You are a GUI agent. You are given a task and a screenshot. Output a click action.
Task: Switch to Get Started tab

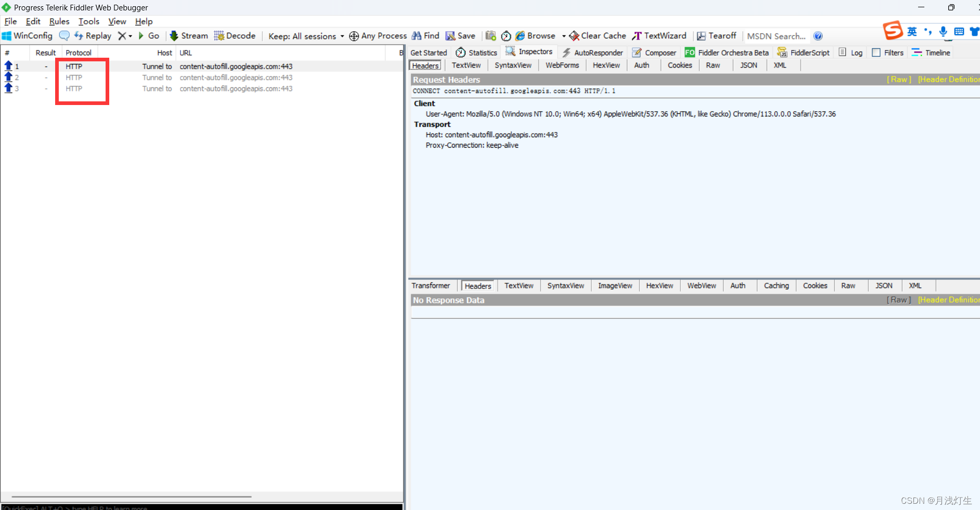[x=429, y=53]
